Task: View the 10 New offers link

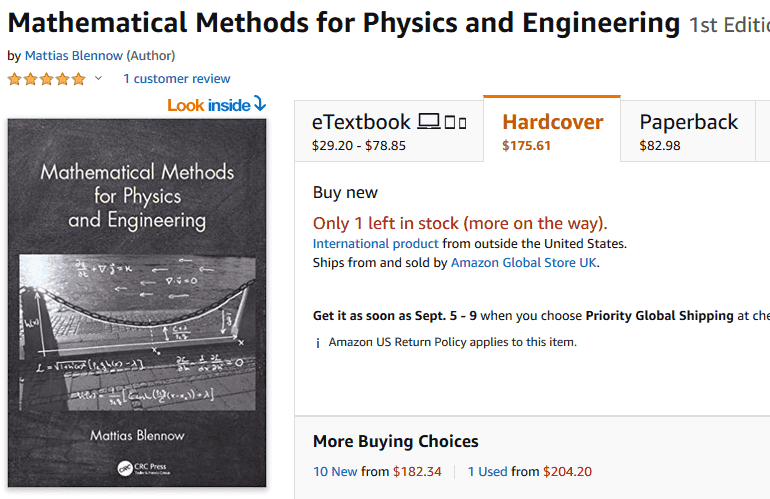Action: (x=335, y=471)
